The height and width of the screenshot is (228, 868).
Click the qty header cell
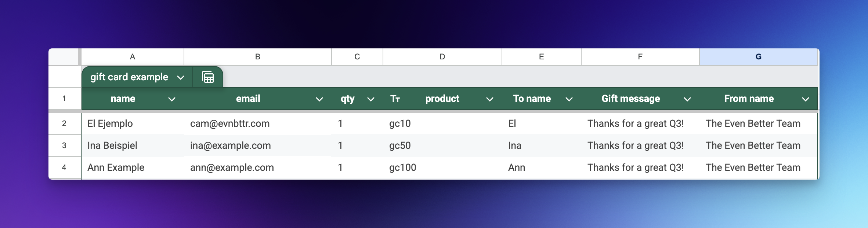357,99
